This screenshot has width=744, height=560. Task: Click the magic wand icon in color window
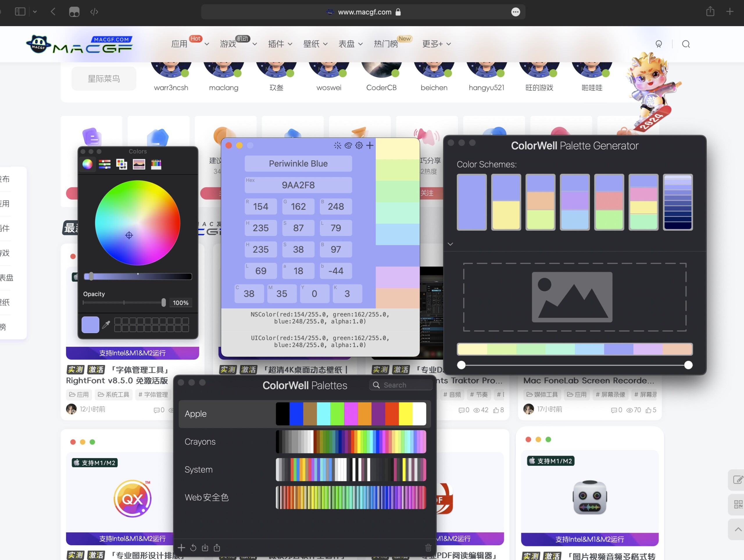tap(337, 145)
